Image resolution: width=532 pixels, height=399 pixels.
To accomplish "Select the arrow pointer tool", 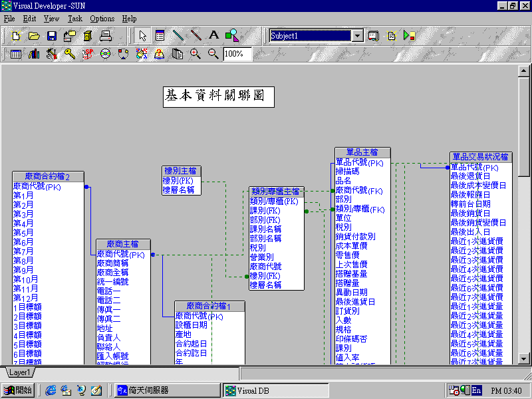I will coord(142,35).
